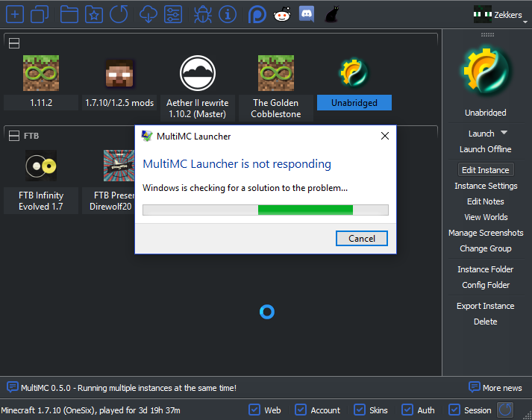This screenshot has height=420, width=532.
Task: Open the Reddit toolbar icon
Action: [282, 15]
